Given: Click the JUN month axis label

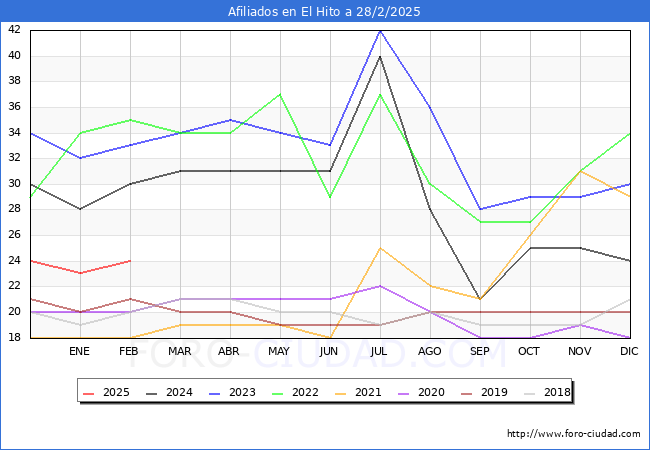Looking at the screenshot, I should 329,351.
